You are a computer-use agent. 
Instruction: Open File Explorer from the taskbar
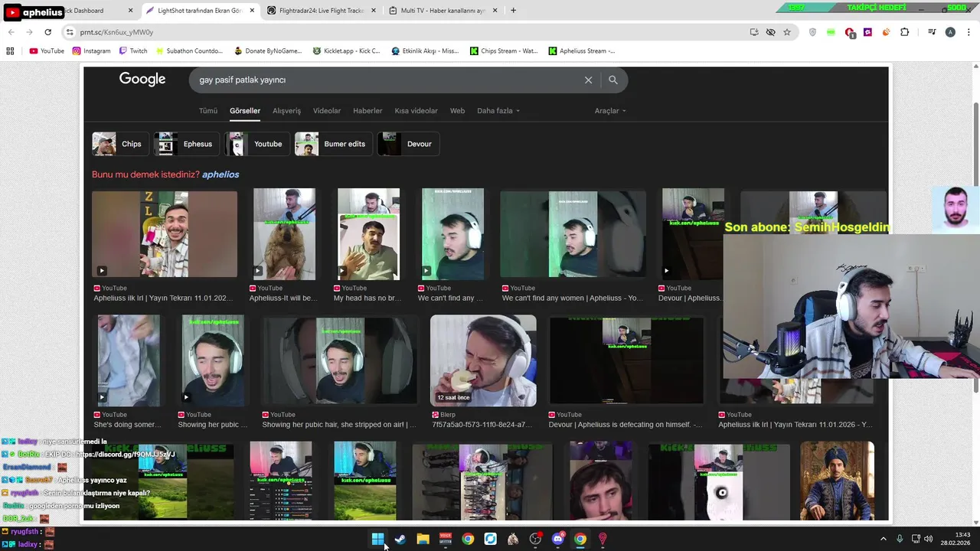pyautogui.click(x=423, y=539)
